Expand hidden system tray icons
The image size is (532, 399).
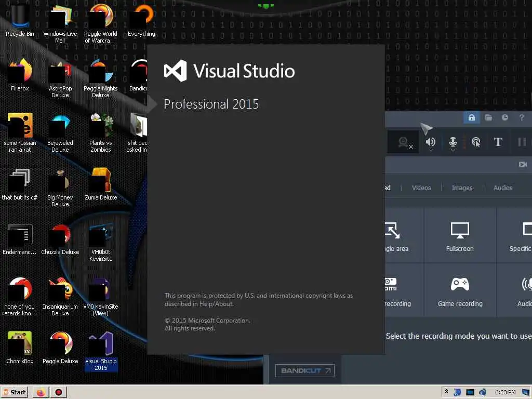(446, 392)
